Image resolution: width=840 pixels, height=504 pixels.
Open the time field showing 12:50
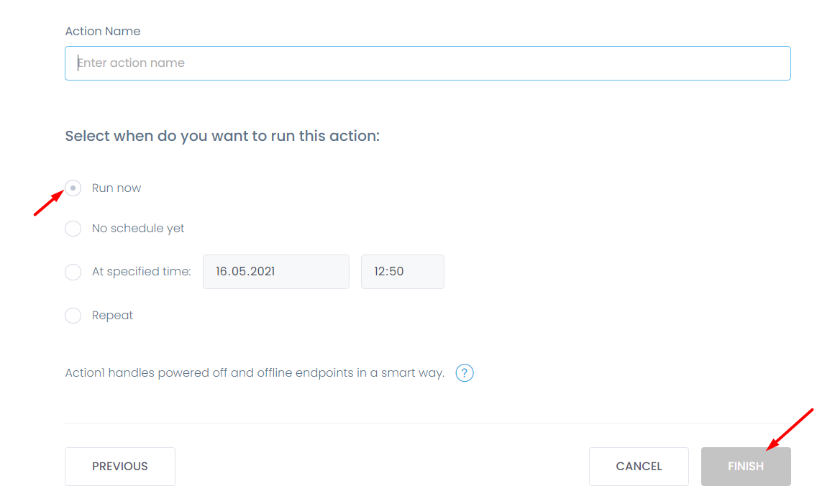[402, 272]
